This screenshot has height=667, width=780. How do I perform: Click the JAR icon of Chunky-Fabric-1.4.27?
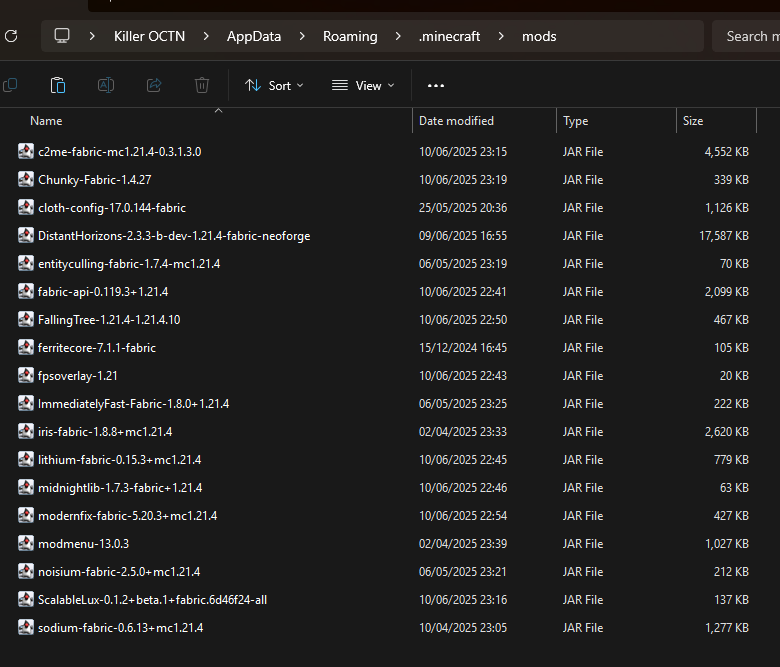tap(26, 179)
